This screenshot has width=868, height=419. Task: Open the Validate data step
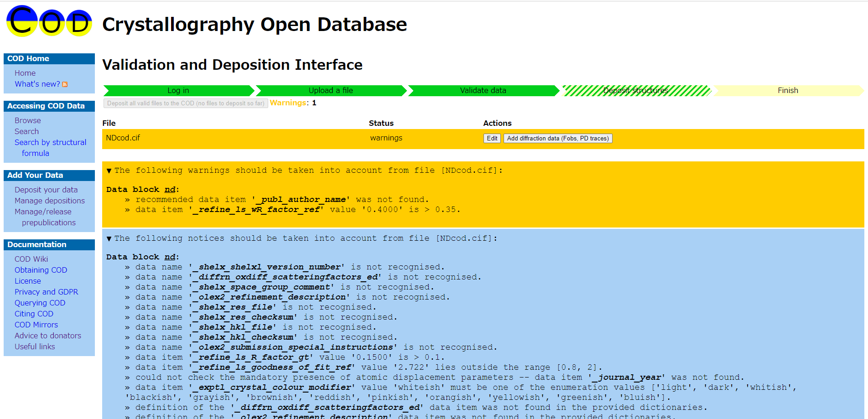(x=483, y=91)
